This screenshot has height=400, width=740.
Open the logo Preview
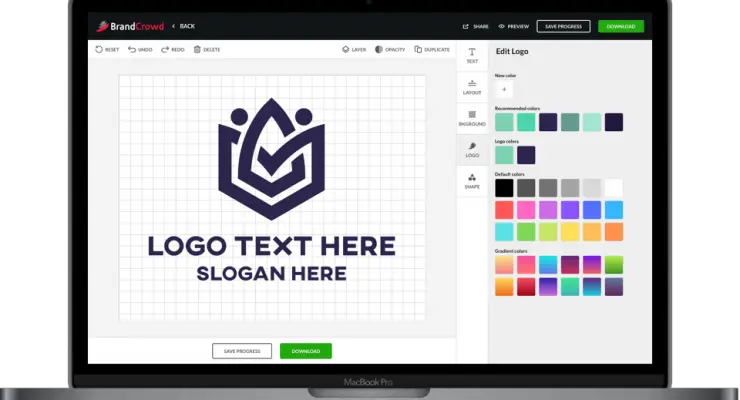click(x=502, y=26)
